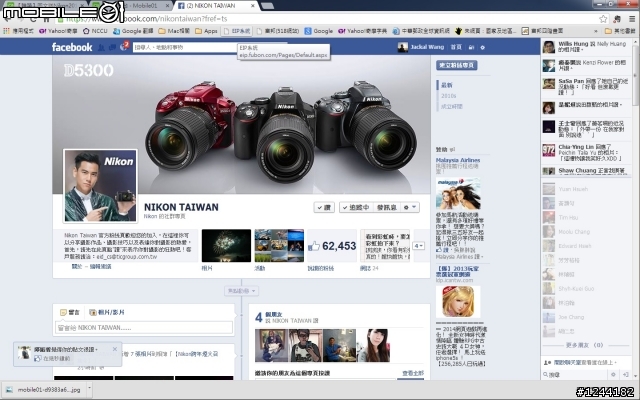Go to Home link in the blue bar
The height and width of the screenshot is (400, 640).
click(456, 47)
